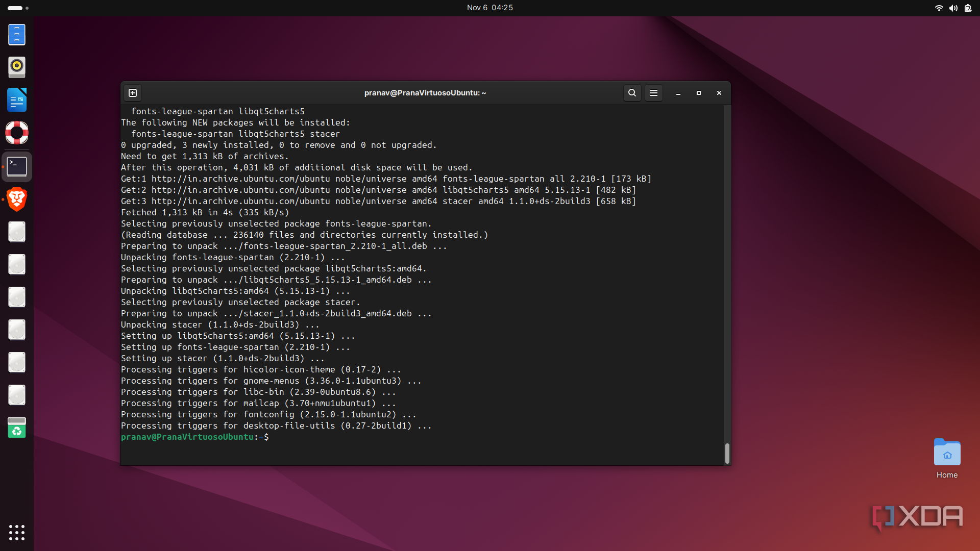The image size is (980, 551).
Task: Click the '0 upgraded, 3 newly installed' line
Action: 279,145
